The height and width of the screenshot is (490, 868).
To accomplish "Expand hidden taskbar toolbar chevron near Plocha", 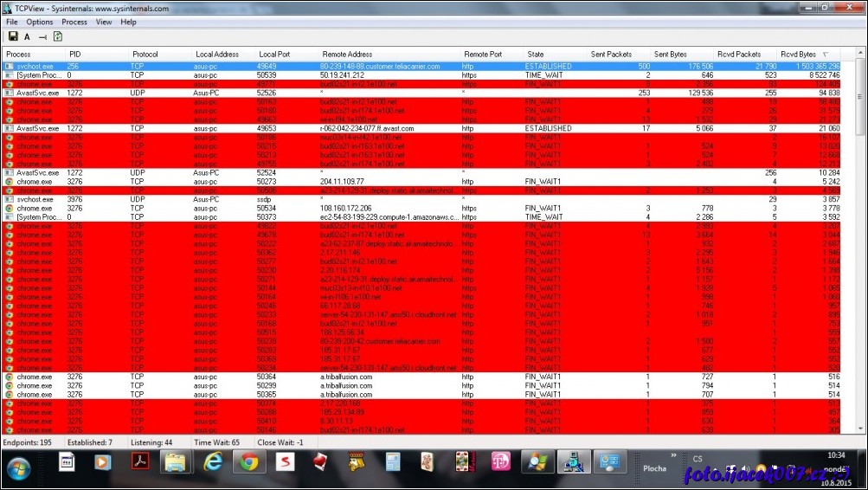I will click(x=673, y=454).
